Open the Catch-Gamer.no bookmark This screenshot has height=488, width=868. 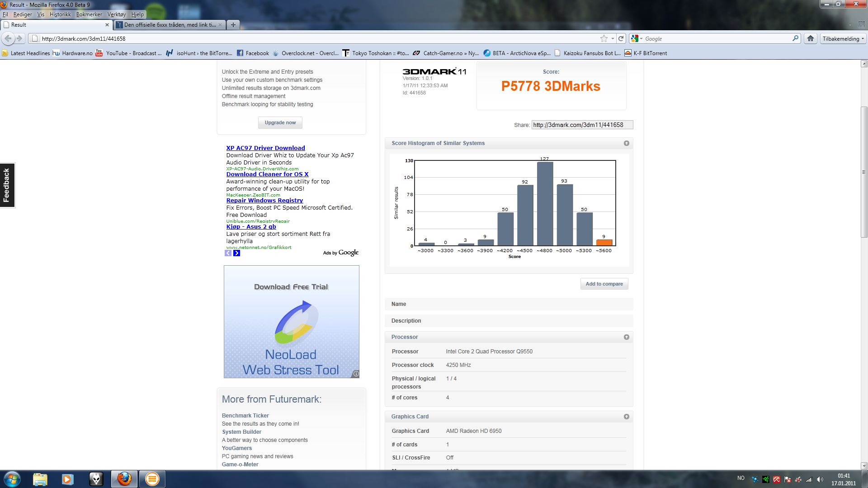[x=446, y=53]
